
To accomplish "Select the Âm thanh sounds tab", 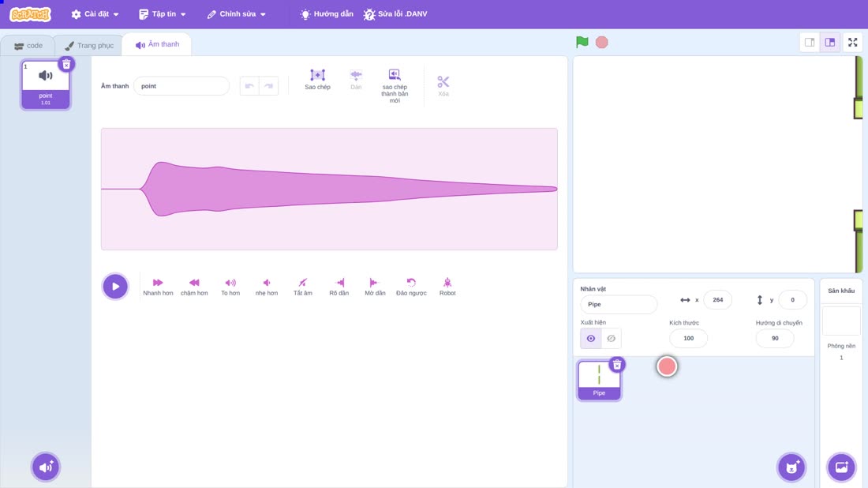I will click(x=157, y=44).
